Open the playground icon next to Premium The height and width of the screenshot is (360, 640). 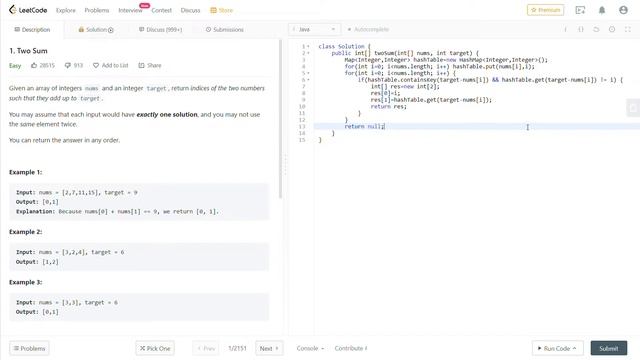click(x=580, y=10)
